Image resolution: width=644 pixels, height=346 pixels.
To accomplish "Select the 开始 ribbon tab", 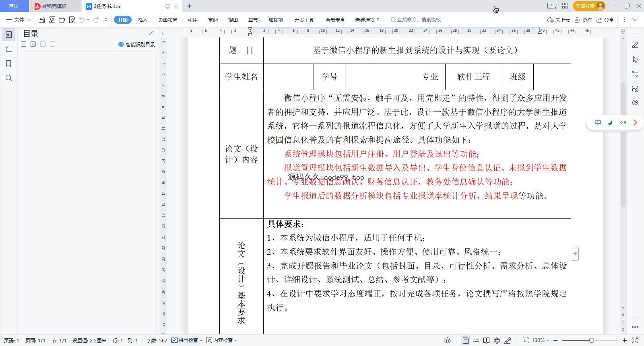I will (x=123, y=20).
